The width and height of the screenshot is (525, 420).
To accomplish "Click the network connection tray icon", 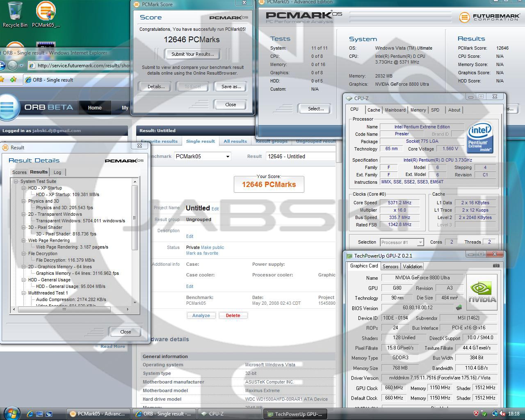I will pyautogui.click(x=495, y=414).
